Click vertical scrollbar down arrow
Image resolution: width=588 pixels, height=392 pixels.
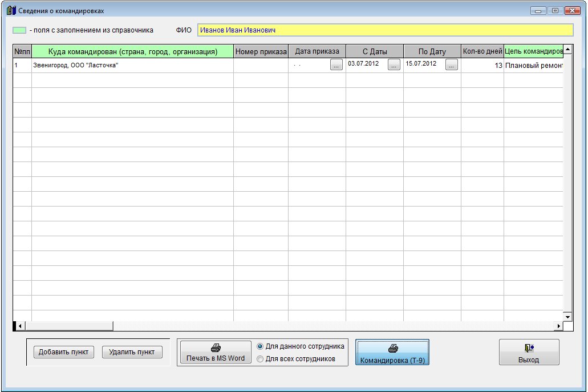(567, 317)
